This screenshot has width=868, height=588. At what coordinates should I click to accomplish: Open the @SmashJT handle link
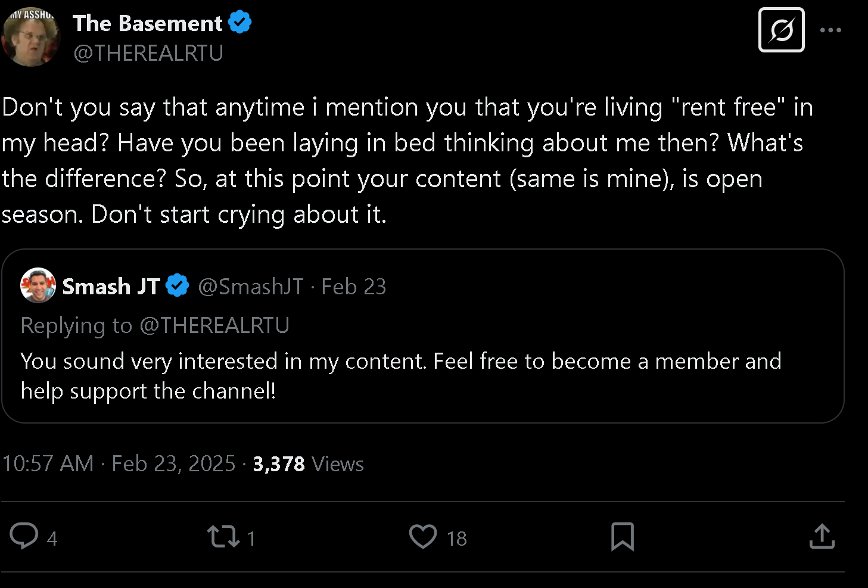click(x=251, y=287)
